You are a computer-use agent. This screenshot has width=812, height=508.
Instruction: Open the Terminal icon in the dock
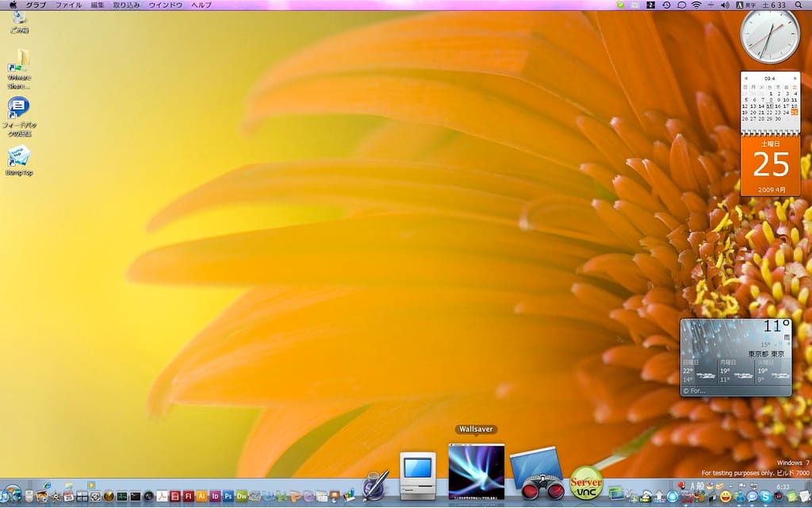coord(135,496)
